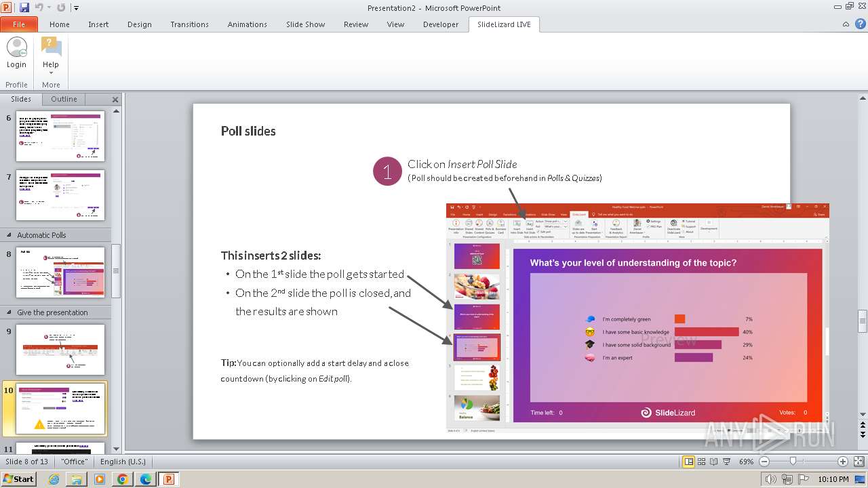Click the Save icon in Quick Access Toolbar

tap(24, 7)
